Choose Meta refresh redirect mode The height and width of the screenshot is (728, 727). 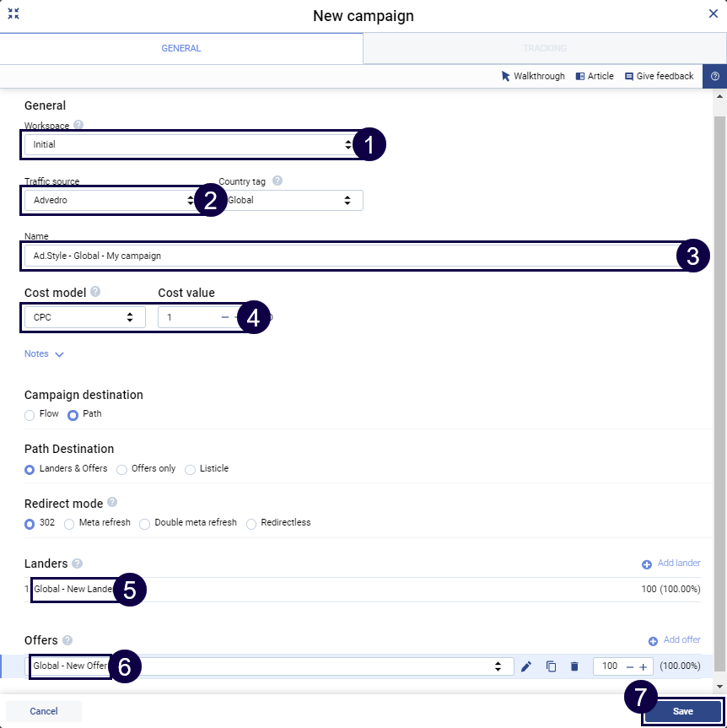point(70,523)
